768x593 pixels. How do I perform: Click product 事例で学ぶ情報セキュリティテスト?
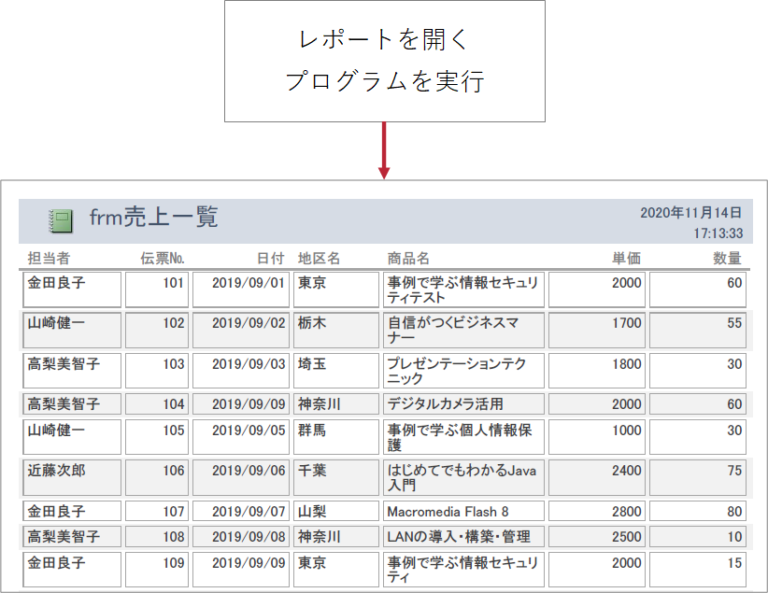[463, 290]
